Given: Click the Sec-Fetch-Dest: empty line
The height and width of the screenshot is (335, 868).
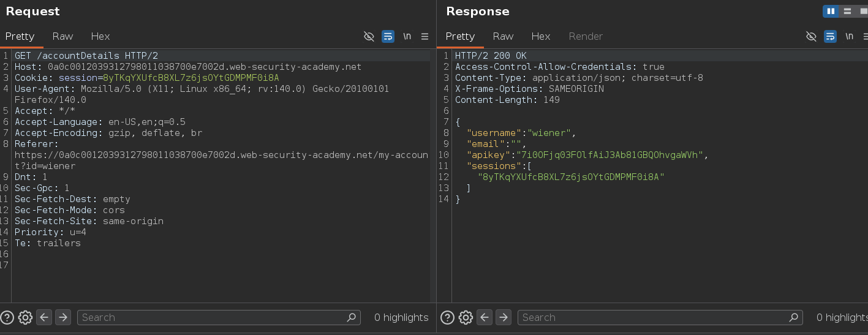Looking at the screenshot, I should tap(72, 199).
